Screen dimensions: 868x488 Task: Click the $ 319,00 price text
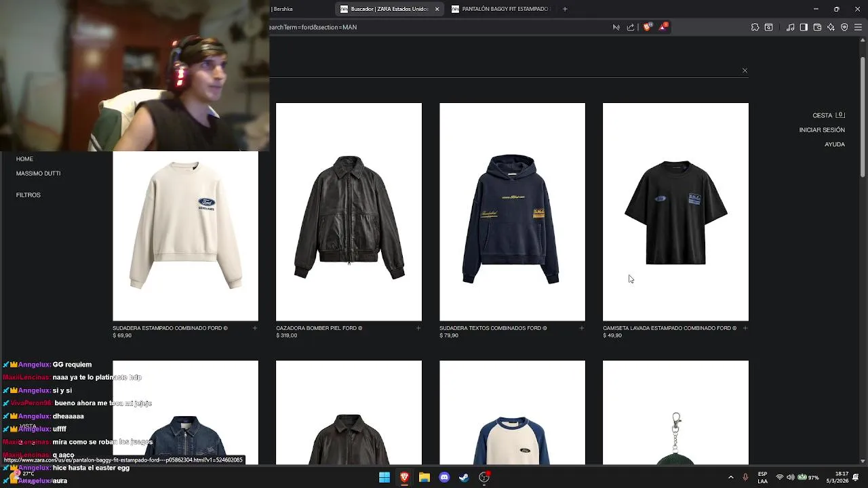pos(287,335)
